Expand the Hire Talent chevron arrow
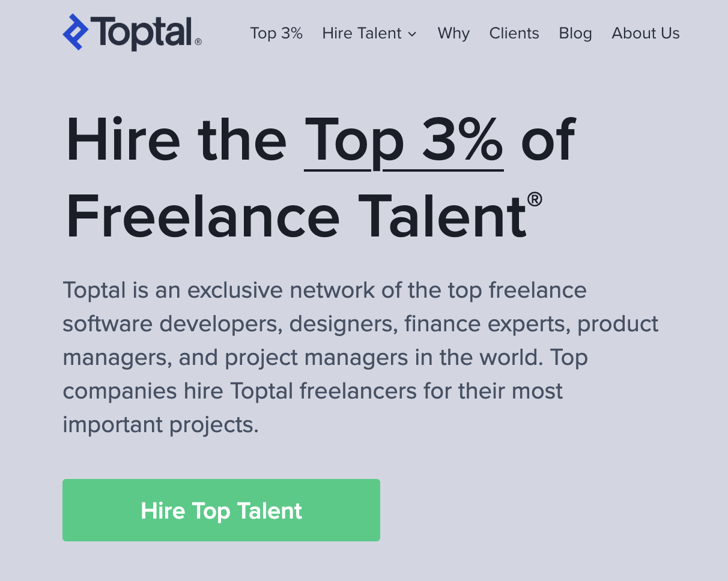 (x=412, y=34)
